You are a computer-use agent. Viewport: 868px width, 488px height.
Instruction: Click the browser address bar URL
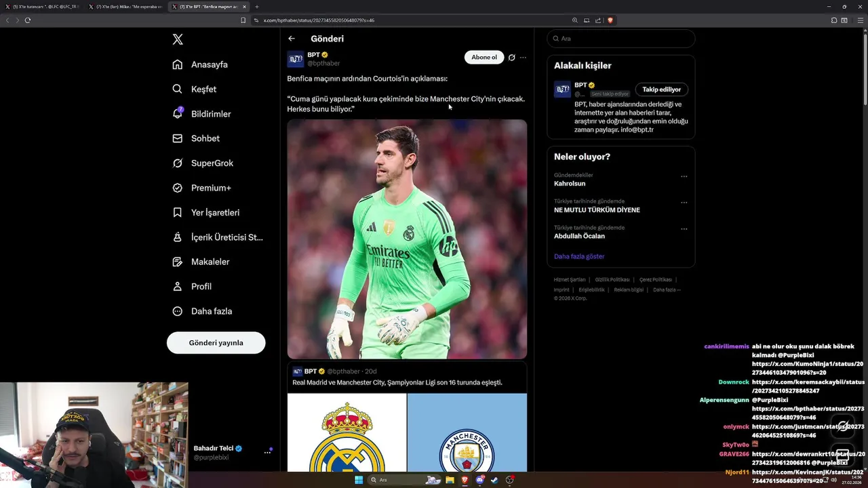[x=319, y=20]
